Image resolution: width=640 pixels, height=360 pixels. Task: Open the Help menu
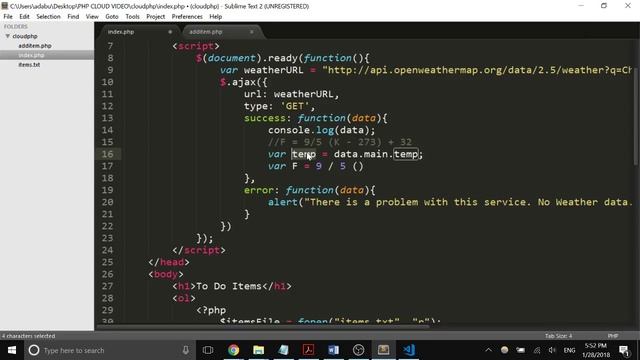(216, 17)
